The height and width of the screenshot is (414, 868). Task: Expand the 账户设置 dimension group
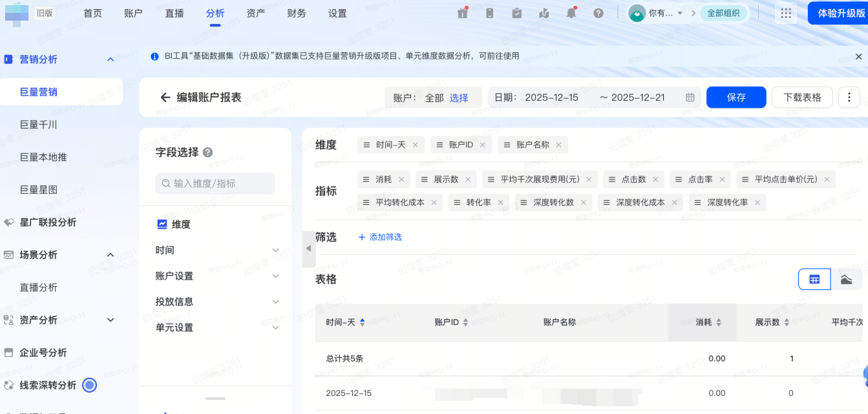(x=275, y=276)
